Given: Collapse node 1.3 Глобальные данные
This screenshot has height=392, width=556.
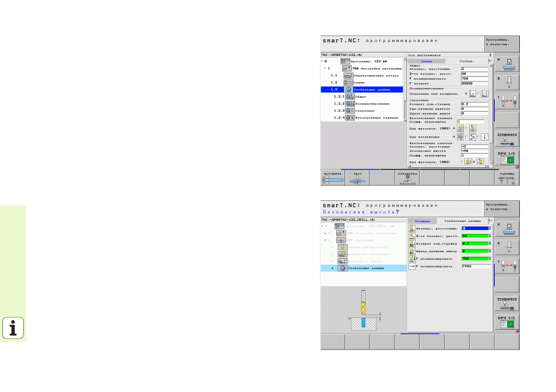Looking at the screenshot, I should (328, 90).
